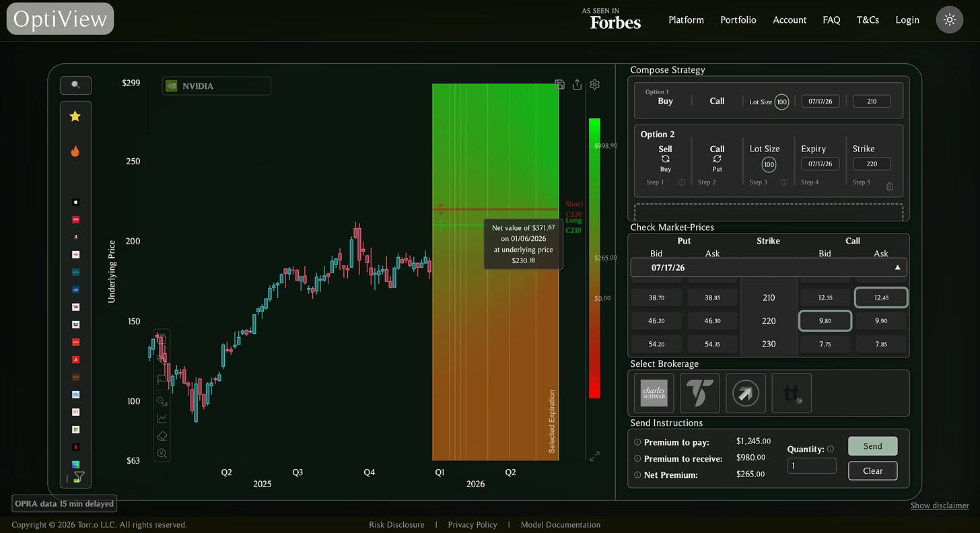Screen dimensions: 980x533
Task: Open Option 2 expiry date 07/17/26
Action: 820,164
